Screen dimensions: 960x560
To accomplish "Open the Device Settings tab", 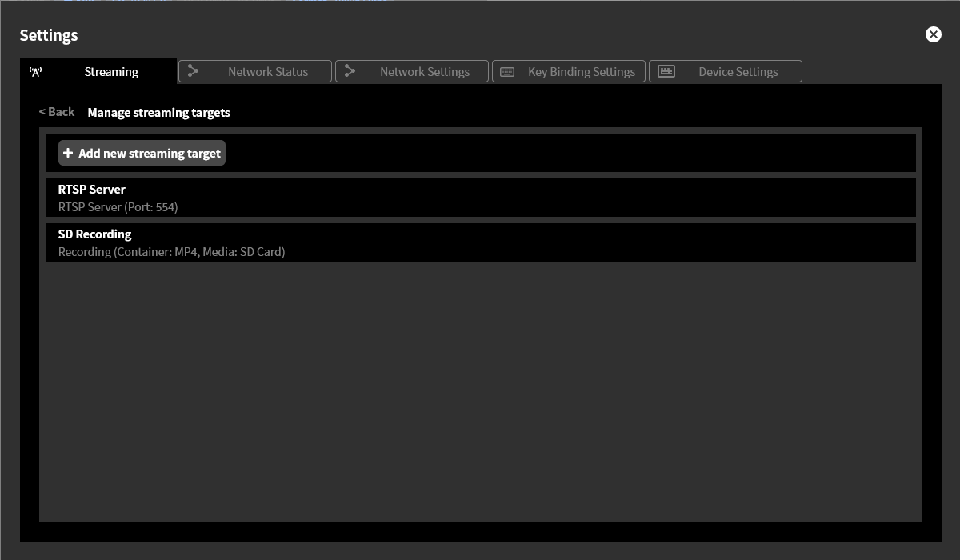I will point(738,72).
